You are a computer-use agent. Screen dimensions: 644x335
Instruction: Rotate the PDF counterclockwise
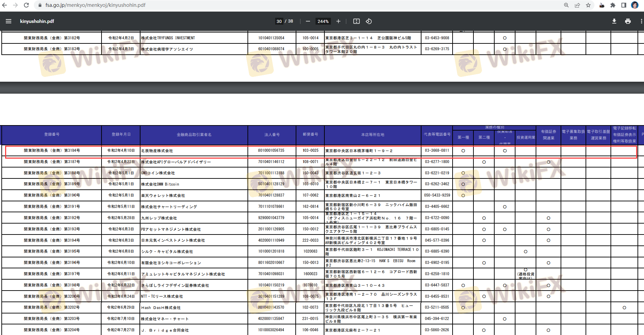(x=369, y=21)
